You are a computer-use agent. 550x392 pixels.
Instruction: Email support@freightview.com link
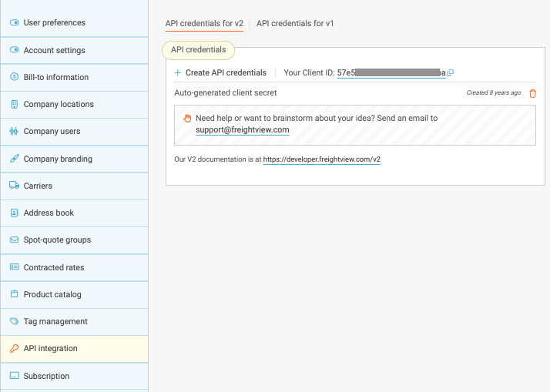point(242,130)
